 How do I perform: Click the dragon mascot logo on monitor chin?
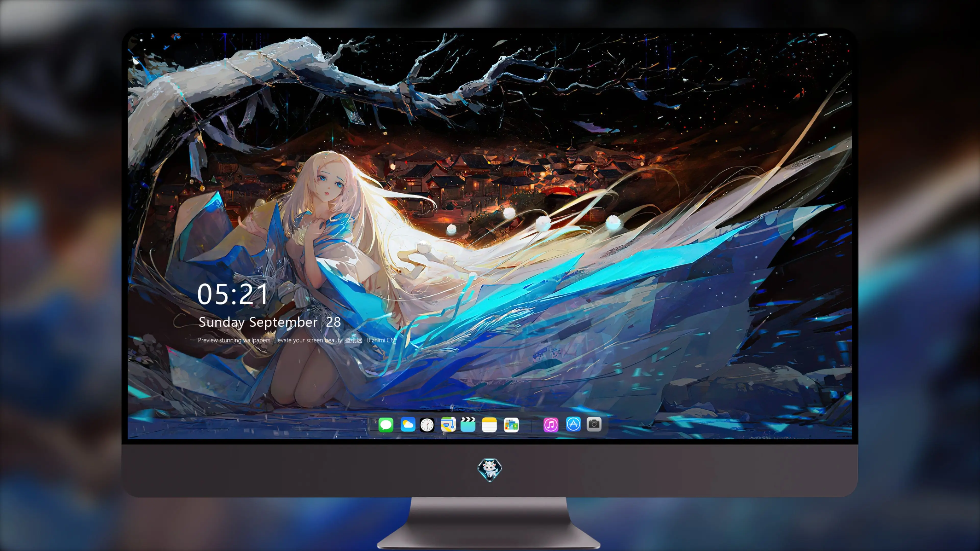point(490,470)
